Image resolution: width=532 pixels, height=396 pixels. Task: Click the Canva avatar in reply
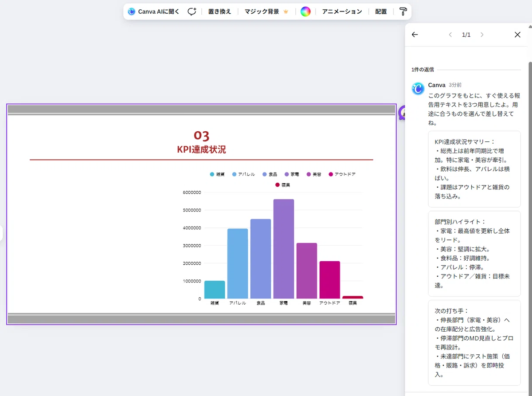(418, 89)
